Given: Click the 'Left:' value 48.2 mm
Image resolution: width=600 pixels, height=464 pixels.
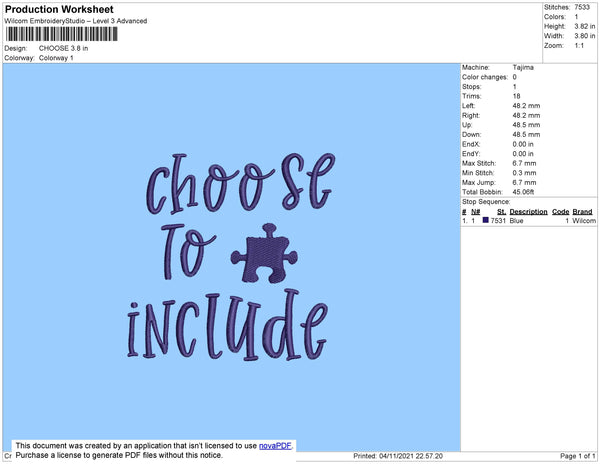Looking at the screenshot, I should [x=526, y=106].
